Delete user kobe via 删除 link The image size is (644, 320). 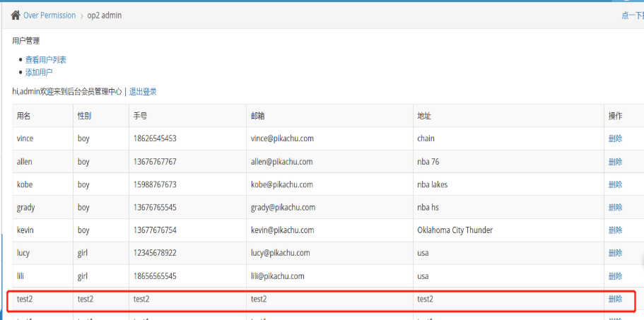point(615,184)
